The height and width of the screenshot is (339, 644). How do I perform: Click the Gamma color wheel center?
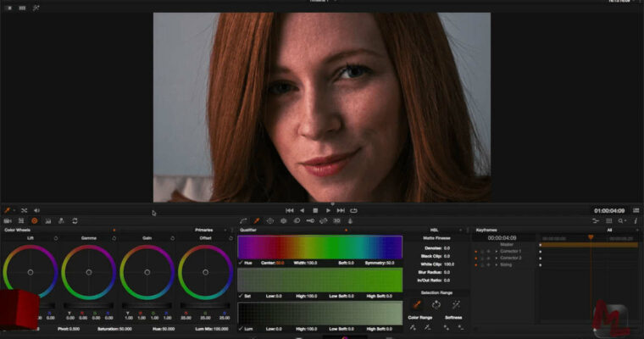(89, 272)
